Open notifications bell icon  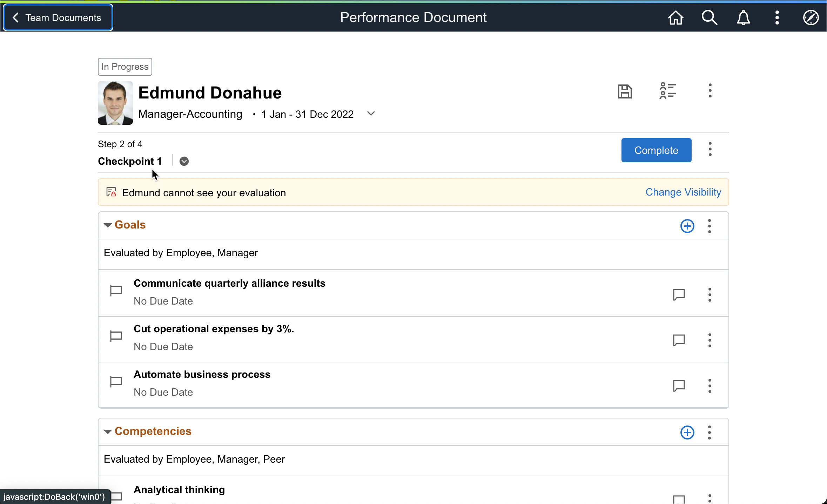coord(743,18)
